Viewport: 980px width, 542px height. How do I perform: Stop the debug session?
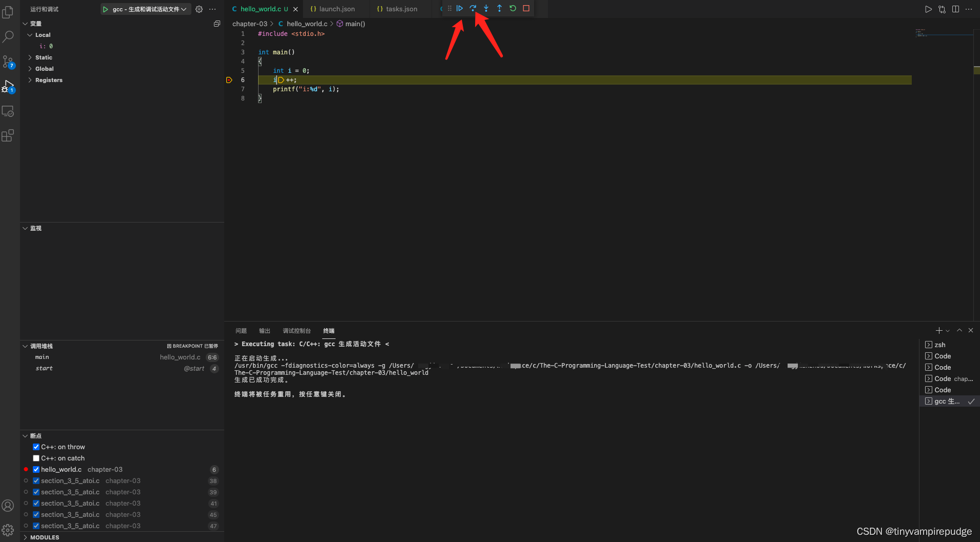(x=526, y=8)
